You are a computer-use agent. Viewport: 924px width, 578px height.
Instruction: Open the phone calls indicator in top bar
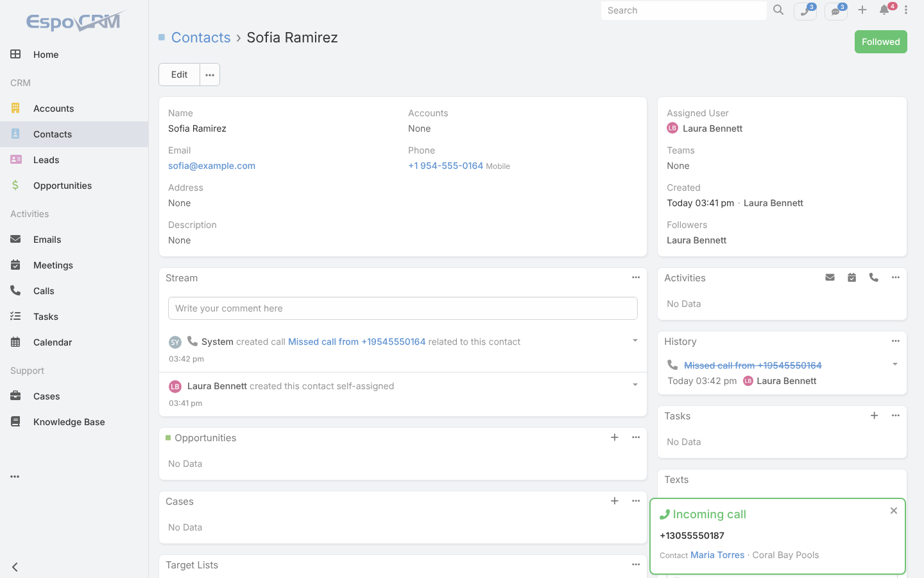805,11
